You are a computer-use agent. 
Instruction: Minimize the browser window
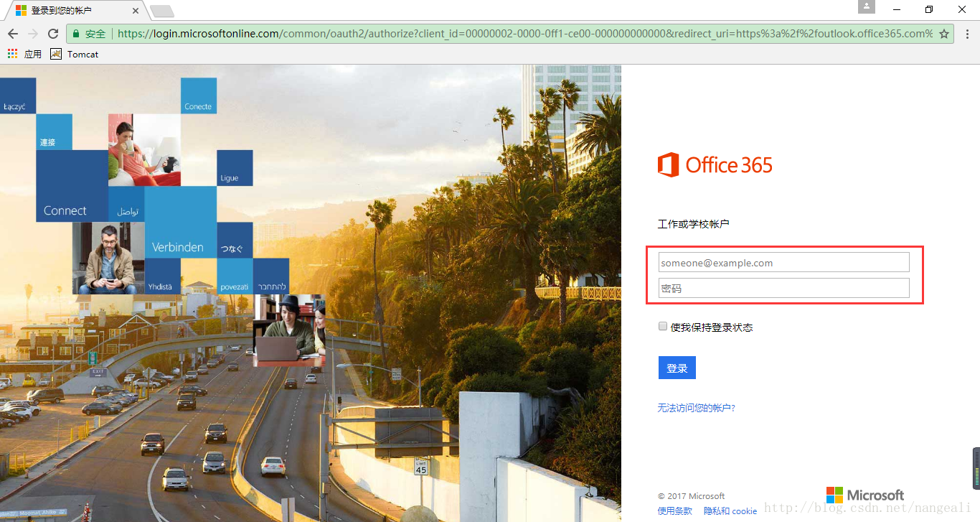897,9
